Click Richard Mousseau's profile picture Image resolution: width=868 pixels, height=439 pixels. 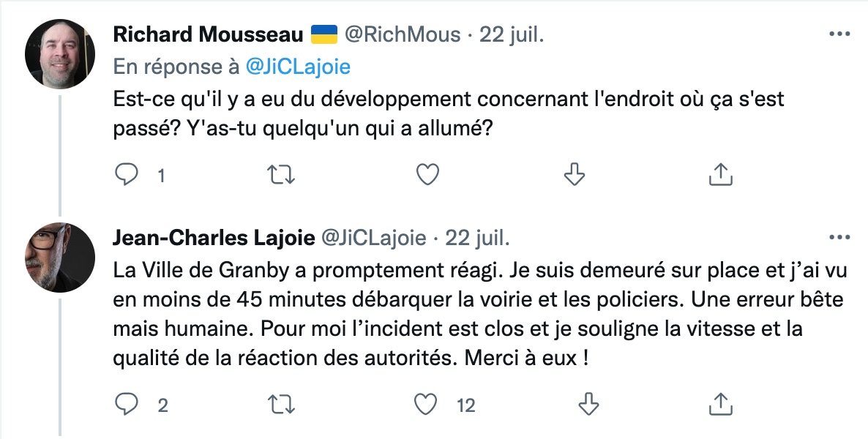click(60, 55)
